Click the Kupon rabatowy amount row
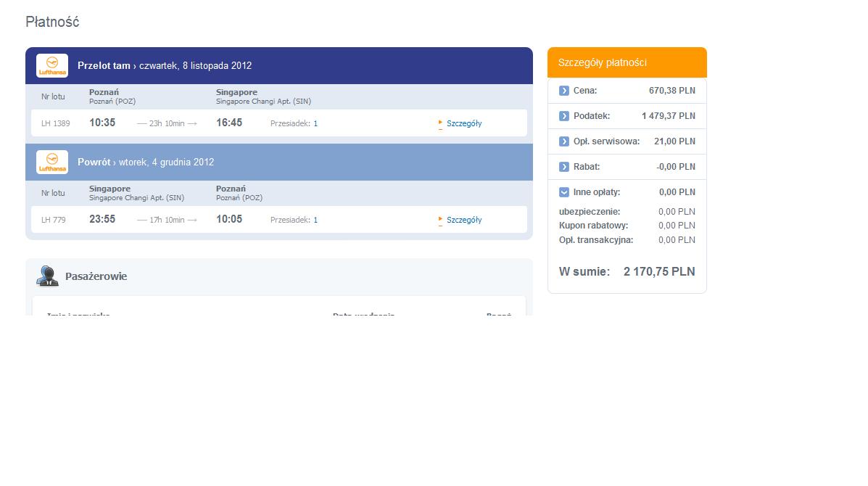Viewport: 868px width, 486px height. pyautogui.click(x=627, y=226)
